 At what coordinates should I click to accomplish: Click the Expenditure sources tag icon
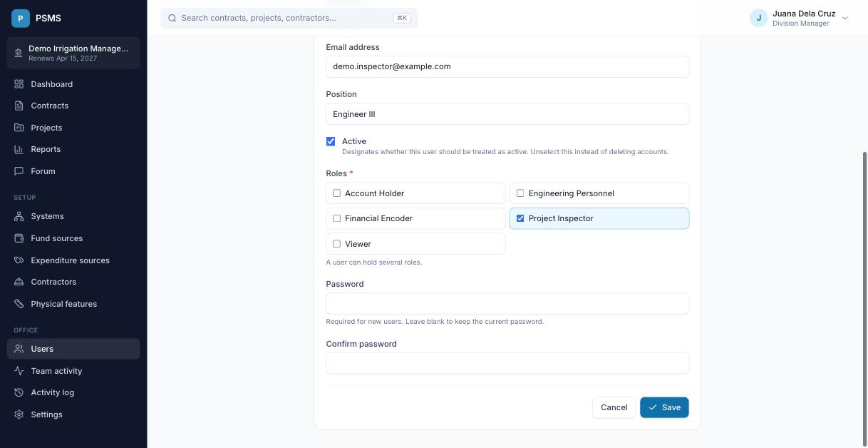[19, 260]
